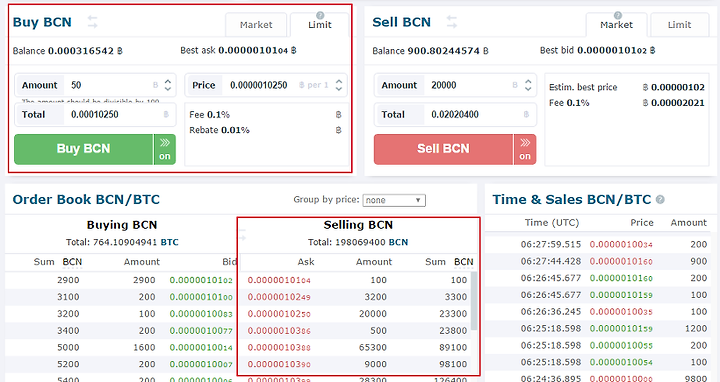Swap currency icon next to Buy BCN
The height and width of the screenshot is (382, 720).
pos(93,22)
